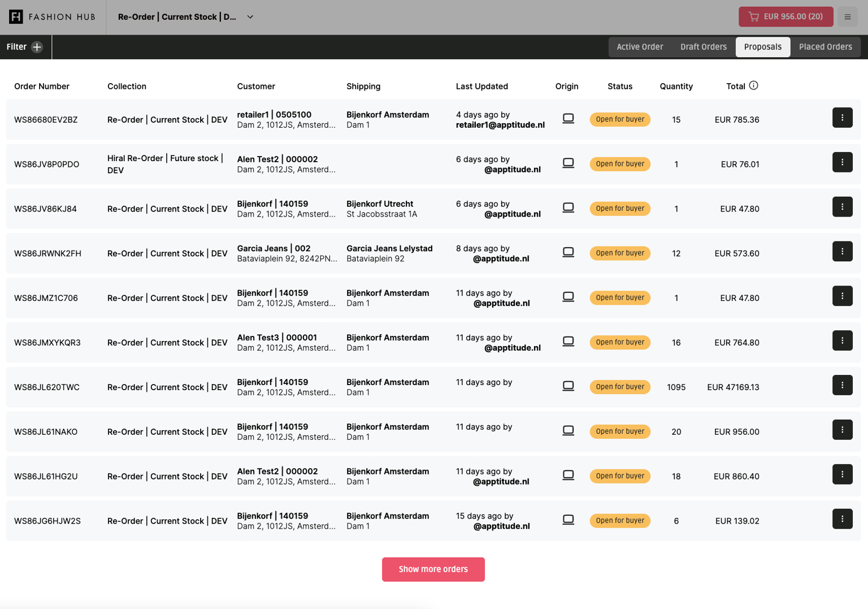Screen dimensions: 868x609
Task: Click Open for buyer status on WS86JL61NAKO
Action: tap(619, 431)
